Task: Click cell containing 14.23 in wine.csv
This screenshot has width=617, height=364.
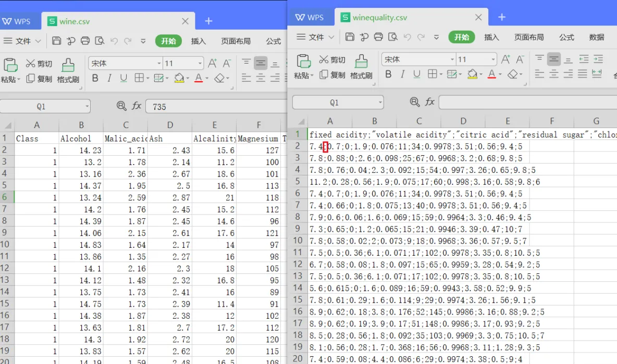Action: tap(81, 150)
